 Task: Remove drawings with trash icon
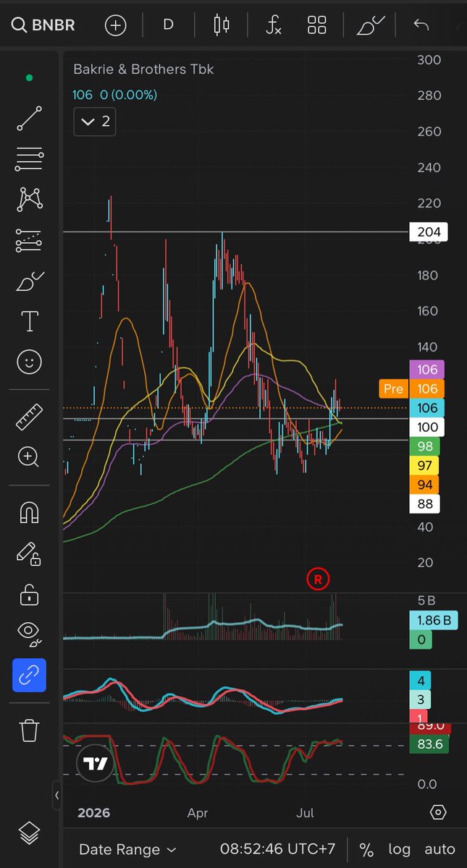point(29,730)
